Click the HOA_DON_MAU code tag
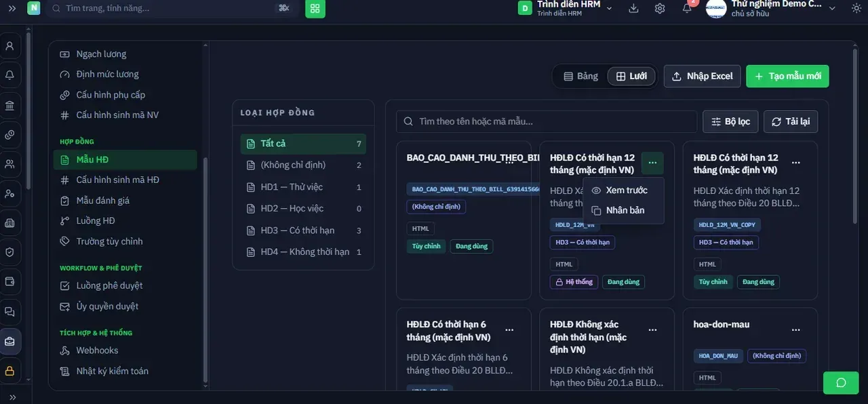The height and width of the screenshot is (404, 868). (x=718, y=356)
